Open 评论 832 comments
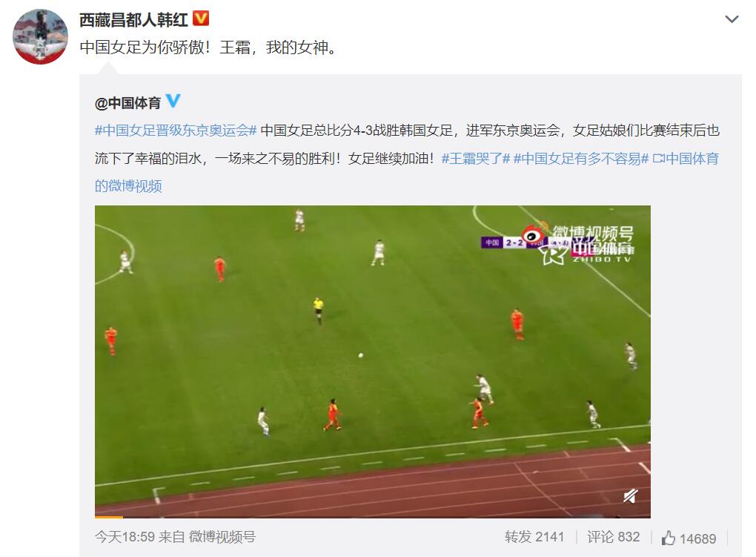The image size is (756, 557). [613, 537]
